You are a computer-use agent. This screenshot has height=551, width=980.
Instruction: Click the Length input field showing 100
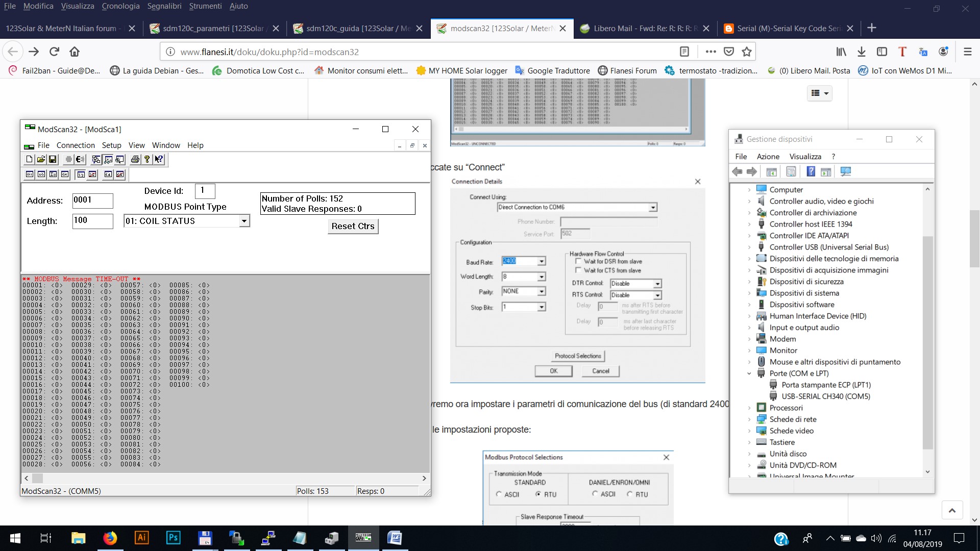pyautogui.click(x=92, y=221)
